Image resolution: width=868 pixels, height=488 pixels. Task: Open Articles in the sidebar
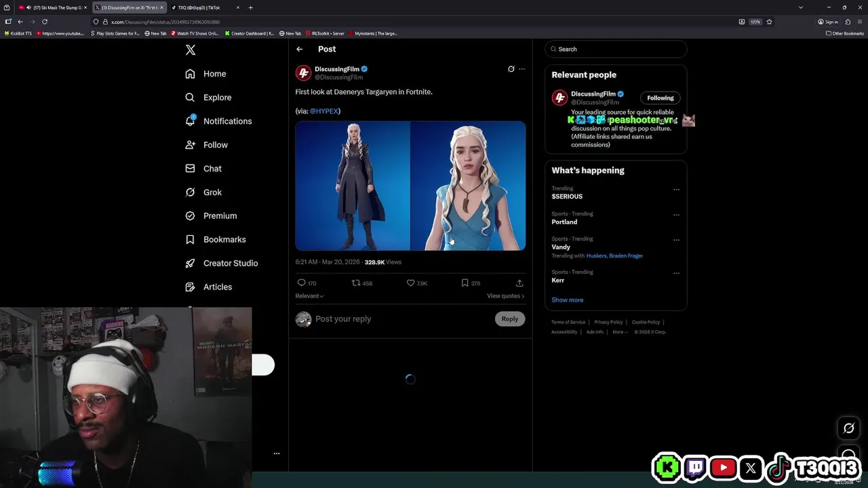pyautogui.click(x=208, y=287)
